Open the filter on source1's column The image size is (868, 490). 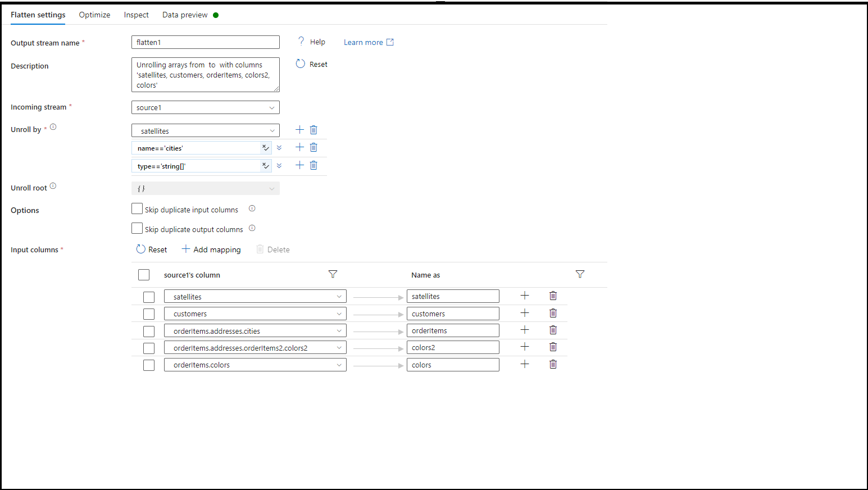click(x=333, y=274)
